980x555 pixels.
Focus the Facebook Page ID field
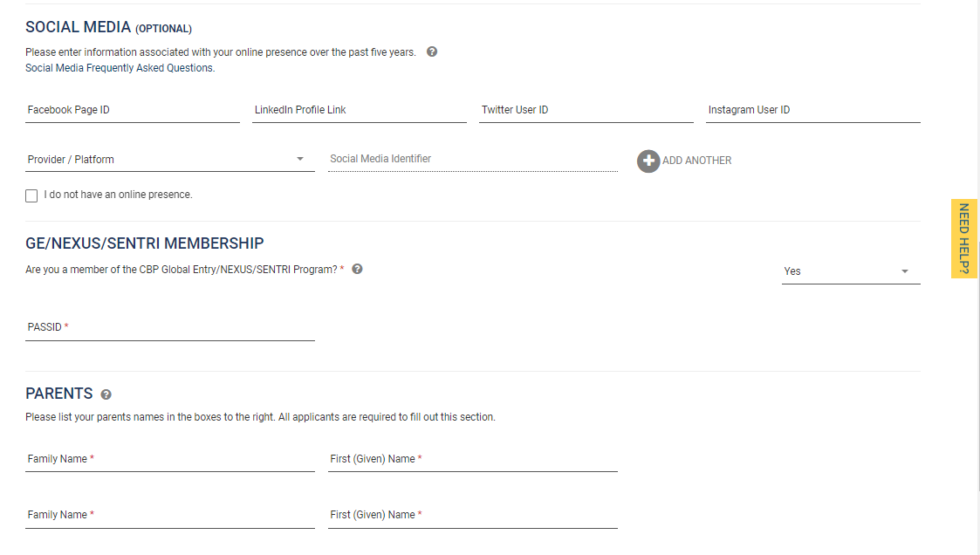[132, 111]
